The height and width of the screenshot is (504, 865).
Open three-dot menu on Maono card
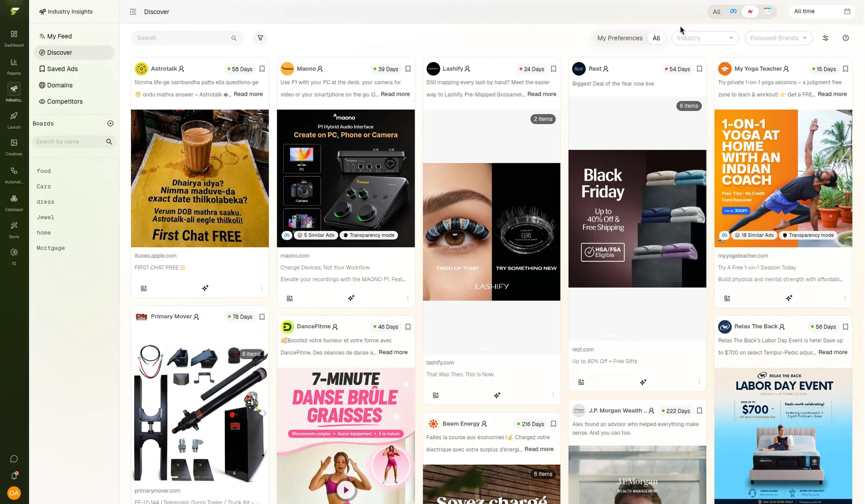click(x=408, y=298)
